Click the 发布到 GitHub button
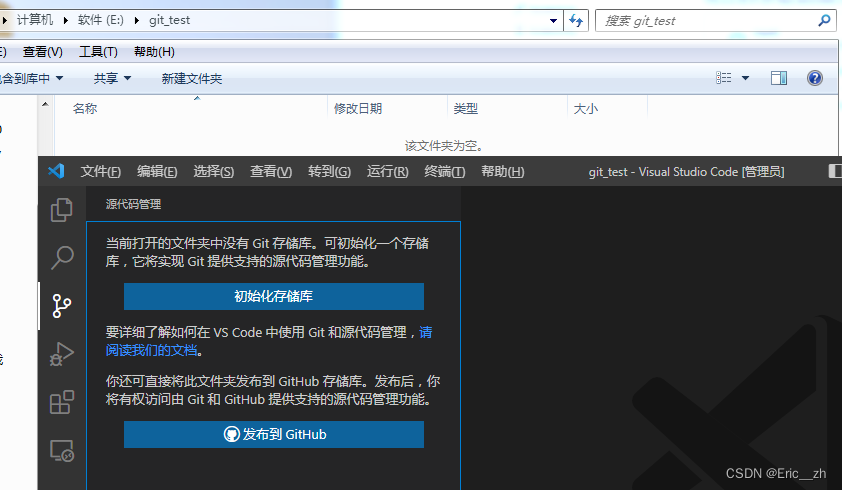Image resolution: width=842 pixels, height=490 pixels. [x=274, y=434]
